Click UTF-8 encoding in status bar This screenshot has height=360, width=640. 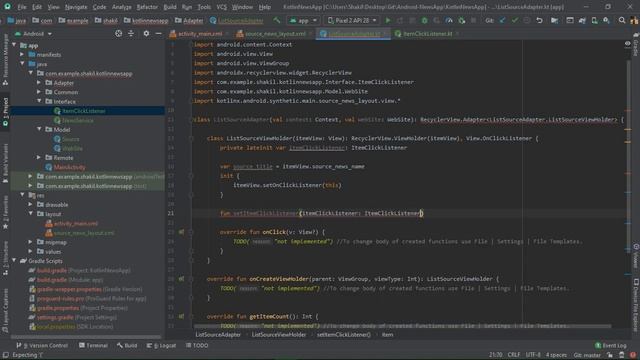click(x=533, y=355)
